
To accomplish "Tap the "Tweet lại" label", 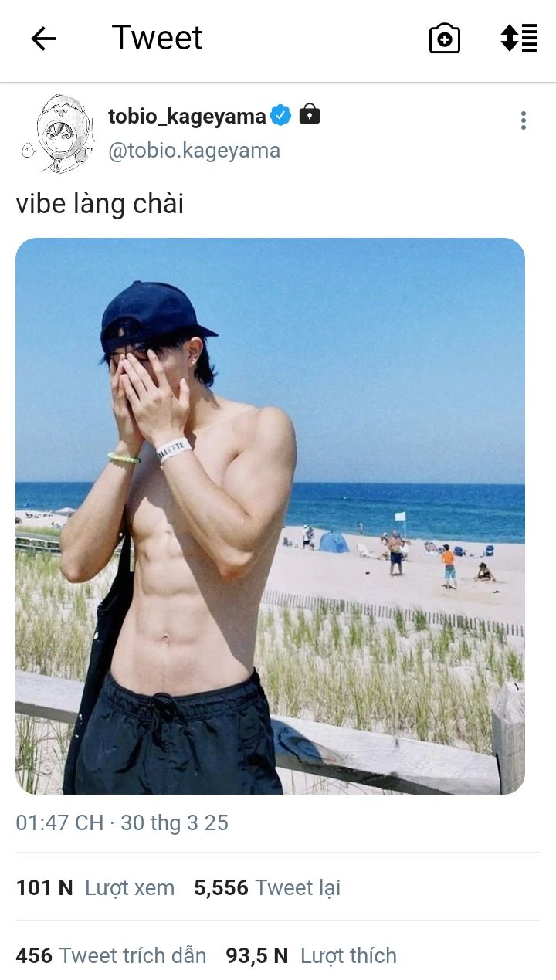I will 298,888.
